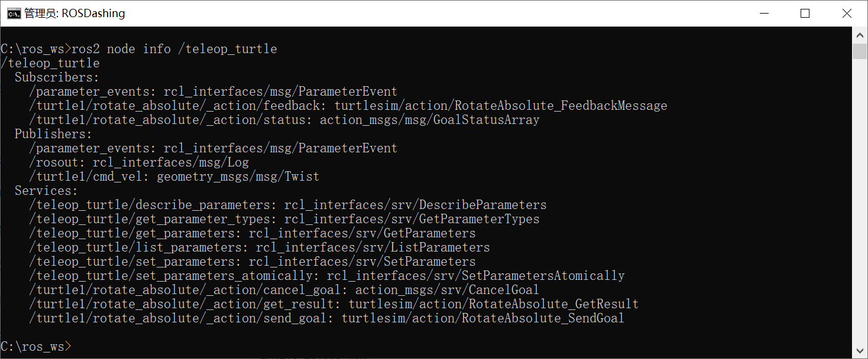Click the send_goal action service line
This screenshot has width=868, height=359.
click(327, 318)
